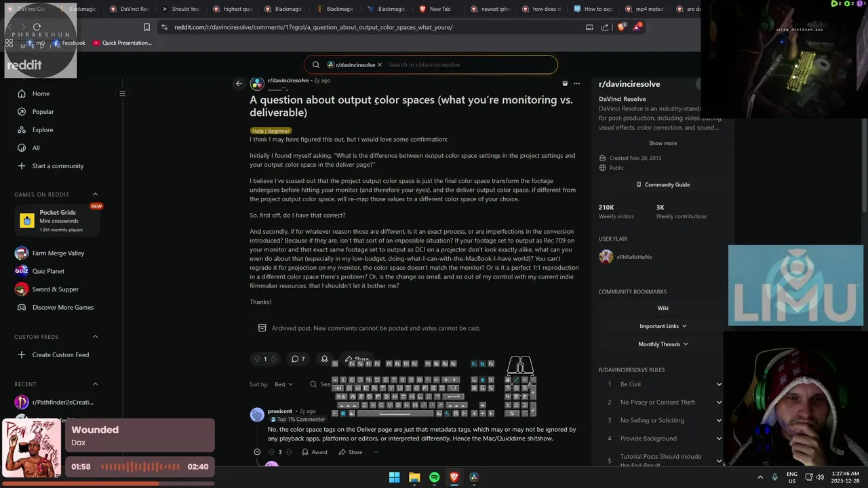Award proxicent's comment
Image resolution: width=868 pixels, height=488 pixels.
point(315,452)
